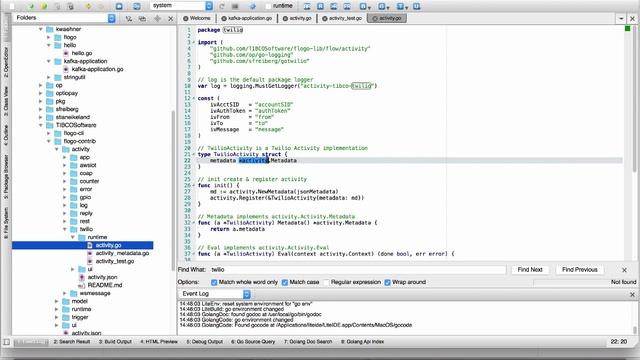Open the Debug Output bottom tab
This screenshot has height=360, width=640.
coord(204,342)
